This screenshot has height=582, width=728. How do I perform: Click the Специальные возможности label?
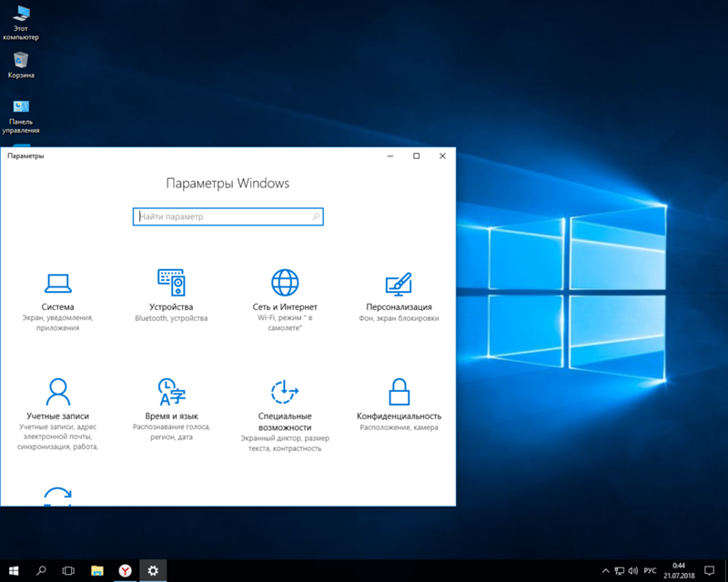285,421
